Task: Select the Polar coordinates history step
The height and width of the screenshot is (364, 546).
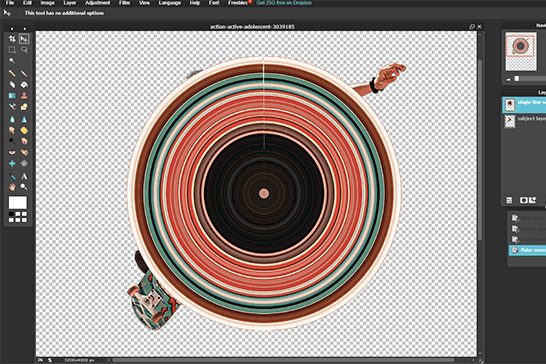Action: (527, 250)
